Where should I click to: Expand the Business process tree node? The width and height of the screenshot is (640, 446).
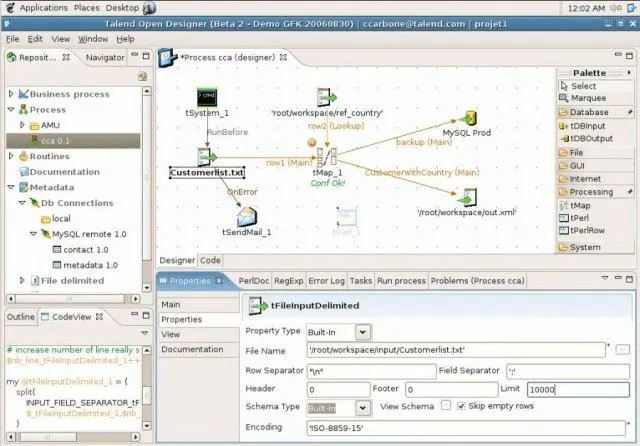point(11,94)
